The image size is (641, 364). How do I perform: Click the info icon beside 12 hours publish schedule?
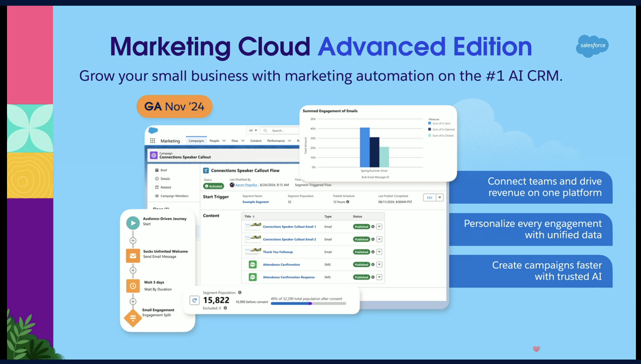(x=347, y=202)
